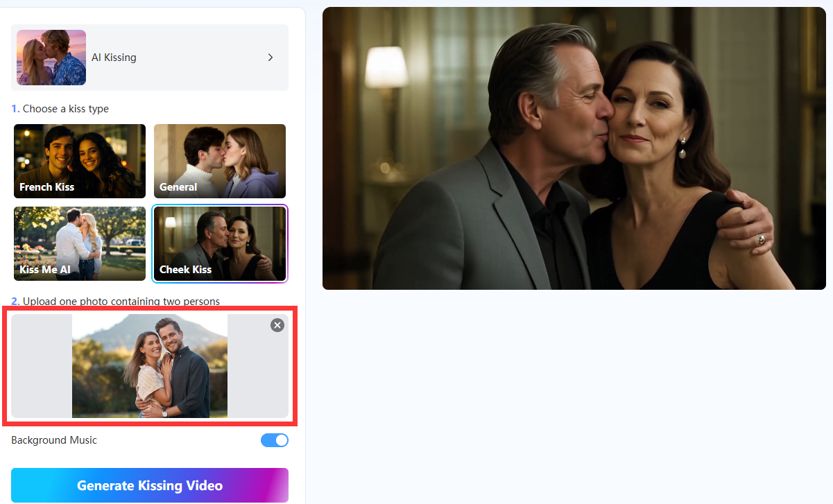
Task: Click the Cheek Kiss caption text
Action: tap(185, 270)
